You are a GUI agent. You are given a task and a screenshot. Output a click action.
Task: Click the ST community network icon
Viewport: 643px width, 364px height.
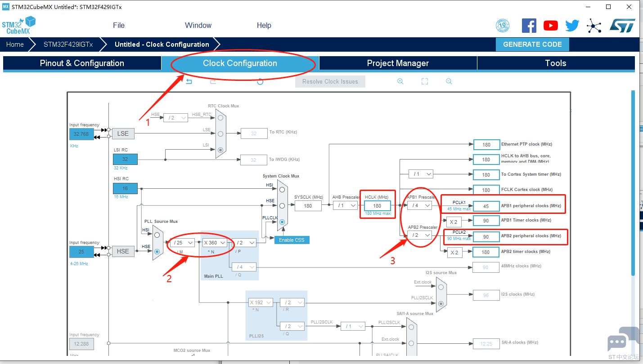pyautogui.click(x=594, y=26)
